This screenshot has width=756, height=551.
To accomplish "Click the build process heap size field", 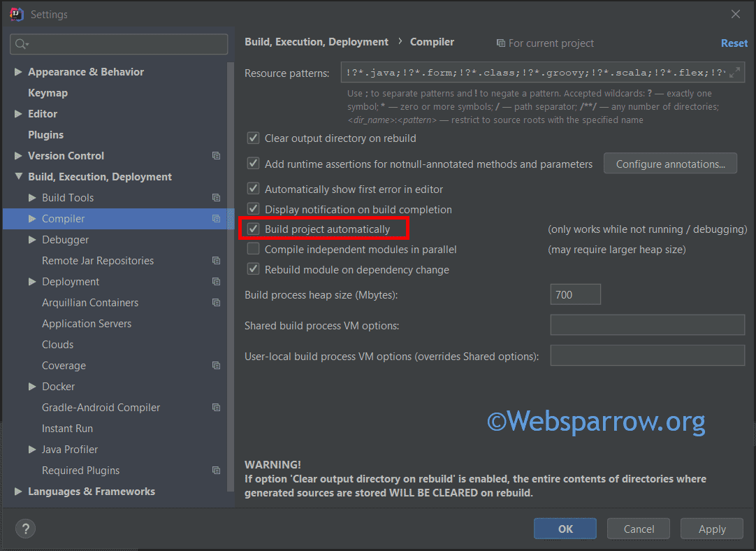I will point(574,294).
